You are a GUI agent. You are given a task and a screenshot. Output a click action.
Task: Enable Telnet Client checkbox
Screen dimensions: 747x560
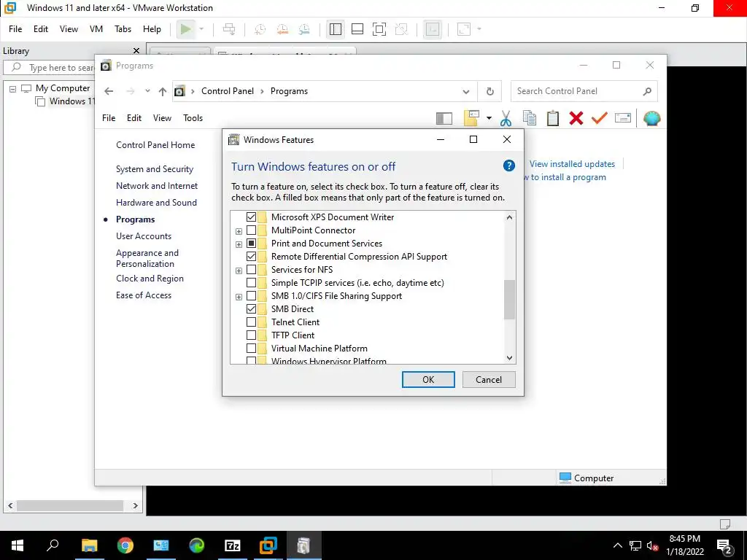251,322
